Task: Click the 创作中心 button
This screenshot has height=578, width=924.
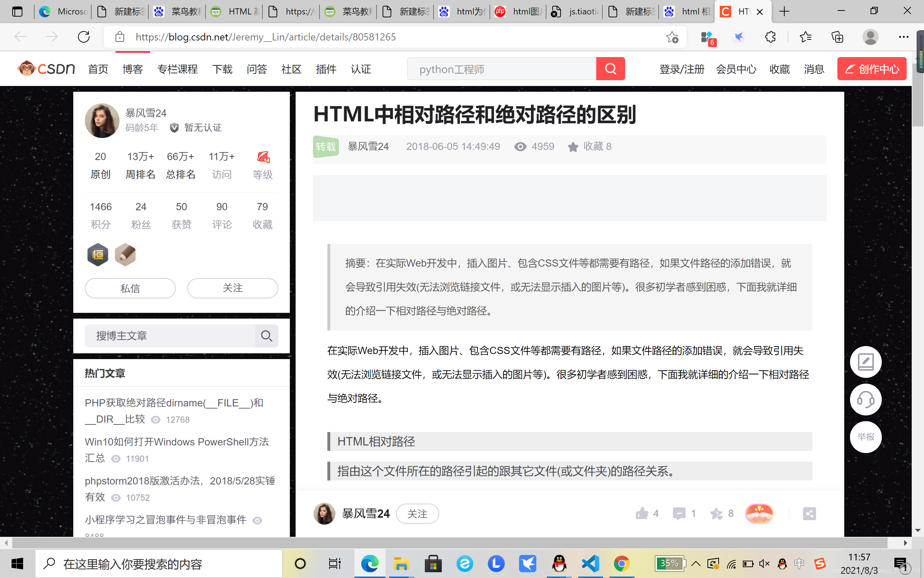Action: click(x=872, y=69)
